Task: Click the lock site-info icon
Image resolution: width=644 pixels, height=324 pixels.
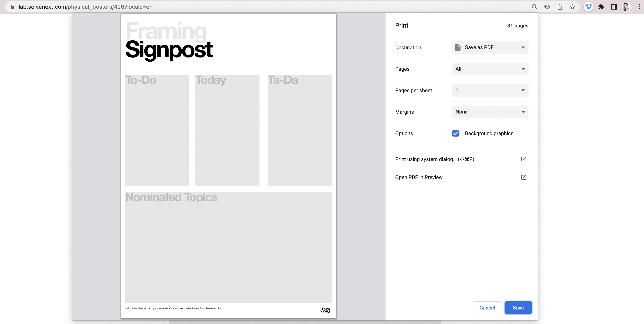Action: coord(12,7)
